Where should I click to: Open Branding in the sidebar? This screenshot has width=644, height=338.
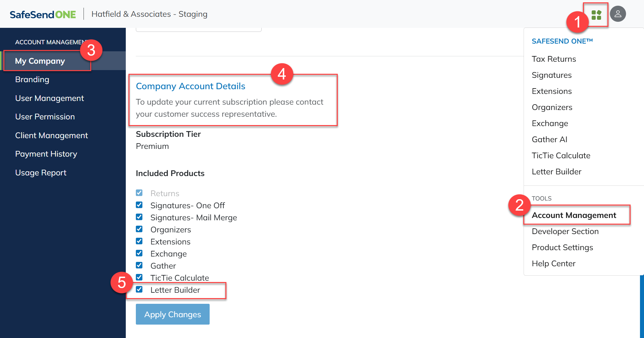click(x=32, y=79)
